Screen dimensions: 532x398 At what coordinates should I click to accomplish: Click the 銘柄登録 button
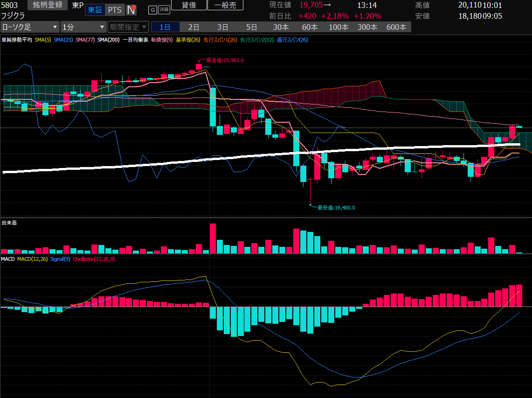coord(48,5)
